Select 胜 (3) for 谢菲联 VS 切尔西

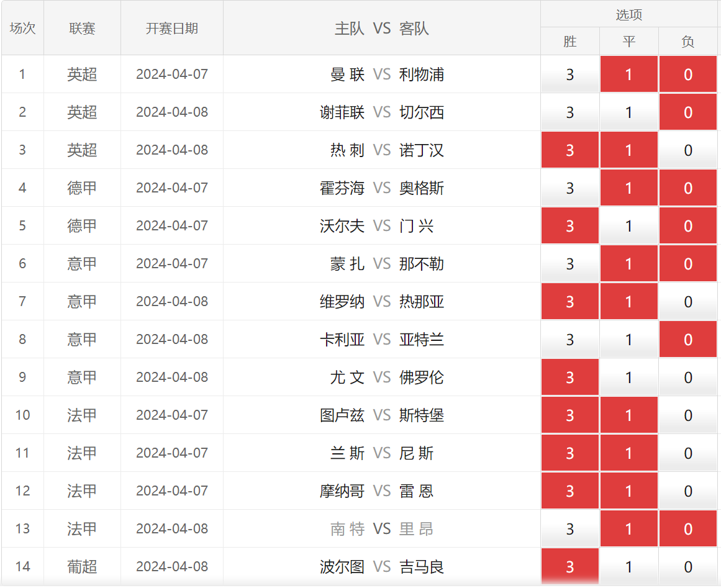point(569,112)
